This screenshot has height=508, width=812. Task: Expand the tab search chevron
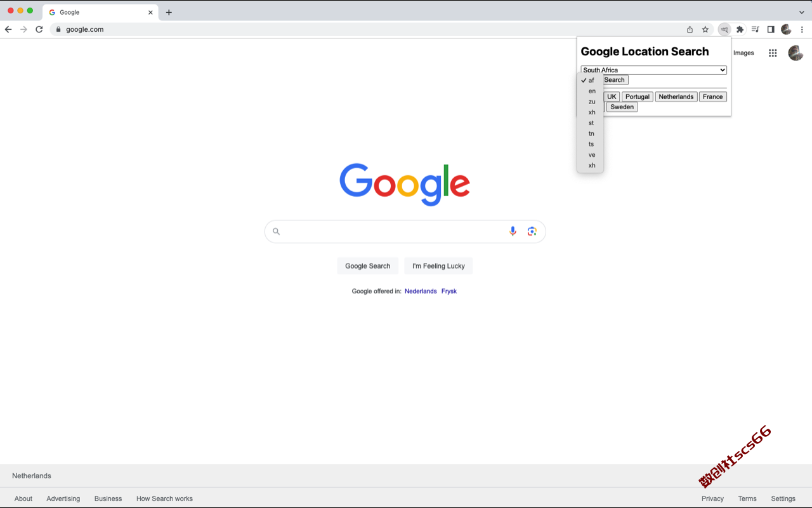click(x=801, y=12)
